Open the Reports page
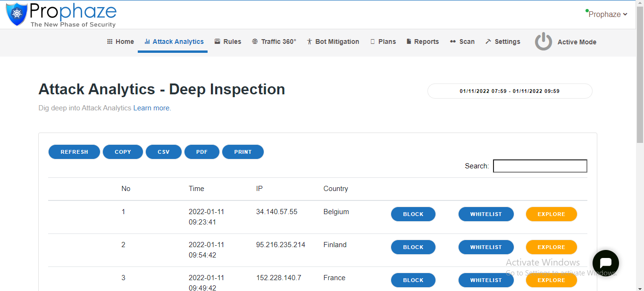 pos(422,42)
